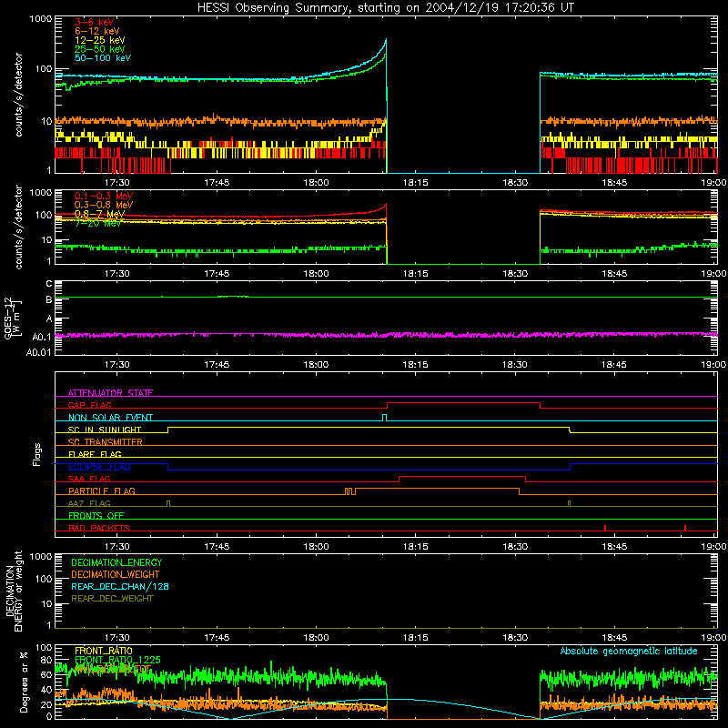Screen dimensions: 728x728
Task: Select the SC_TRANSMITTER flag label
Action: coord(105,442)
